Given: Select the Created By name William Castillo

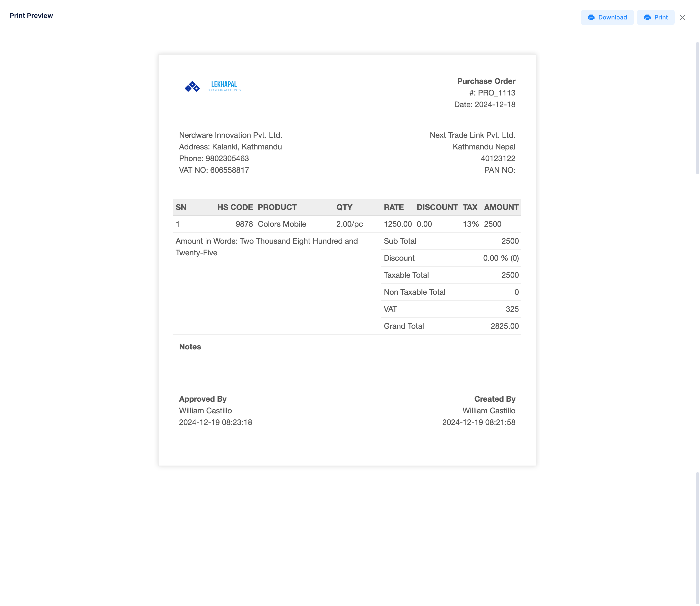Looking at the screenshot, I should click(489, 411).
